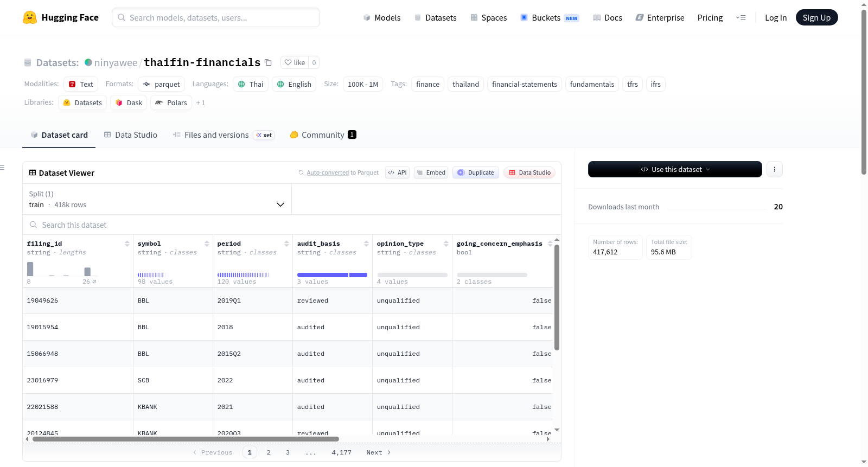
Task: Click the Hugging Face logo icon
Action: [x=30, y=17]
